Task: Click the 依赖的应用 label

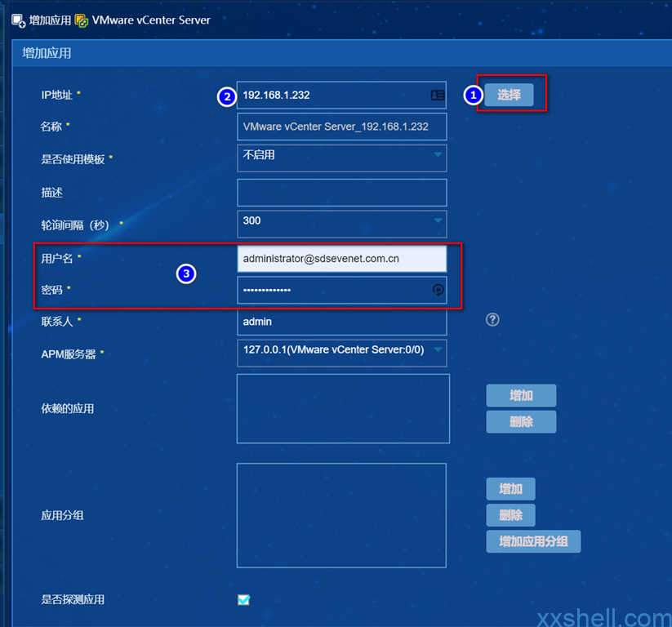Action: coord(68,408)
